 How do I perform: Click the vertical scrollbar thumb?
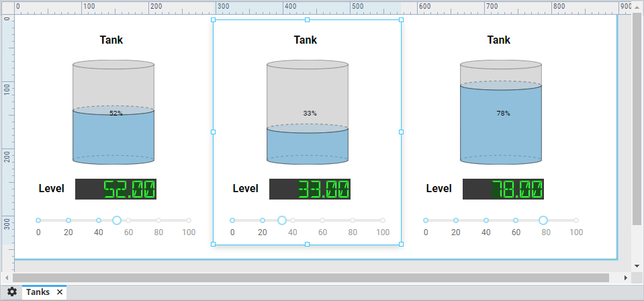click(x=637, y=119)
